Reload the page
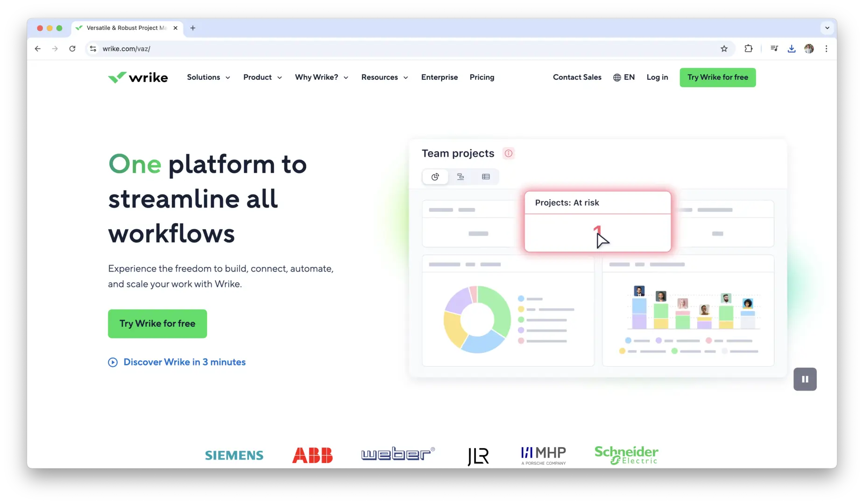The height and width of the screenshot is (504, 864). tap(72, 49)
